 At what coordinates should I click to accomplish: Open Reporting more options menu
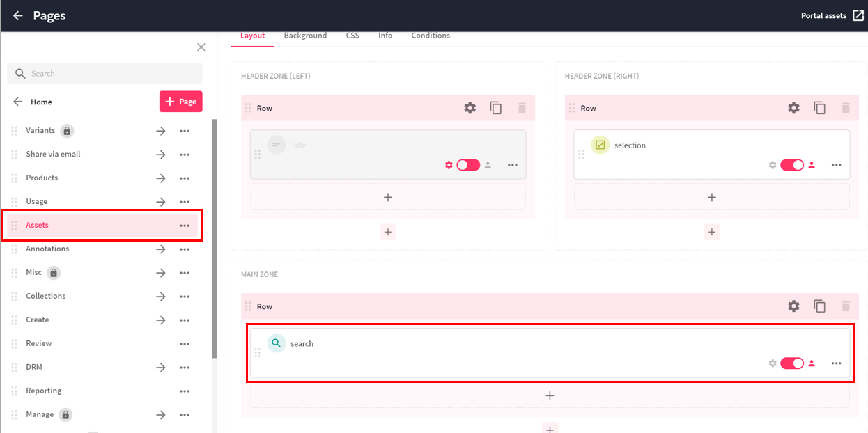tap(185, 391)
